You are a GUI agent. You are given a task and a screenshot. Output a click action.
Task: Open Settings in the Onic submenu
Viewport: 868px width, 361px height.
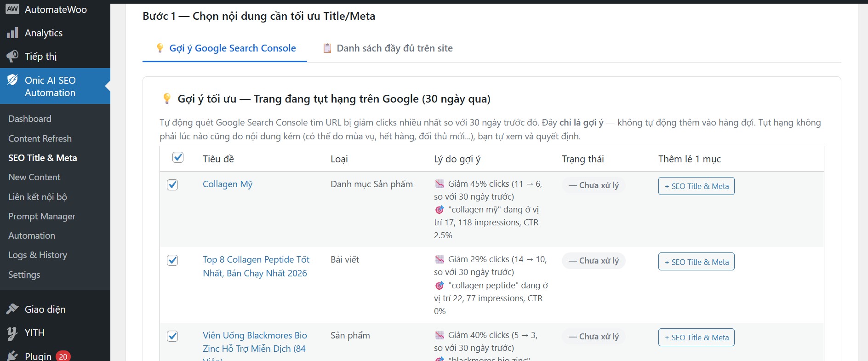point(24,275)
